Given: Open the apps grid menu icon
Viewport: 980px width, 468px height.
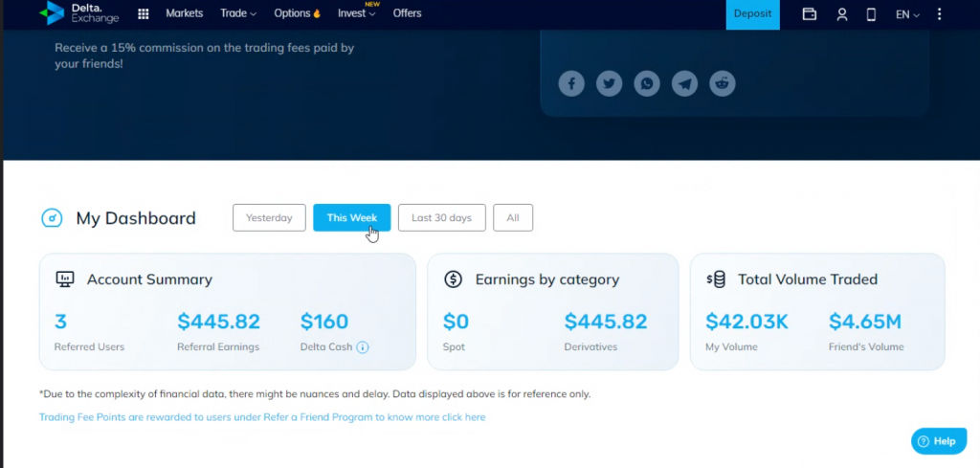Looking at the screenshot, I should pyautogui.click(x=144, y=13).
